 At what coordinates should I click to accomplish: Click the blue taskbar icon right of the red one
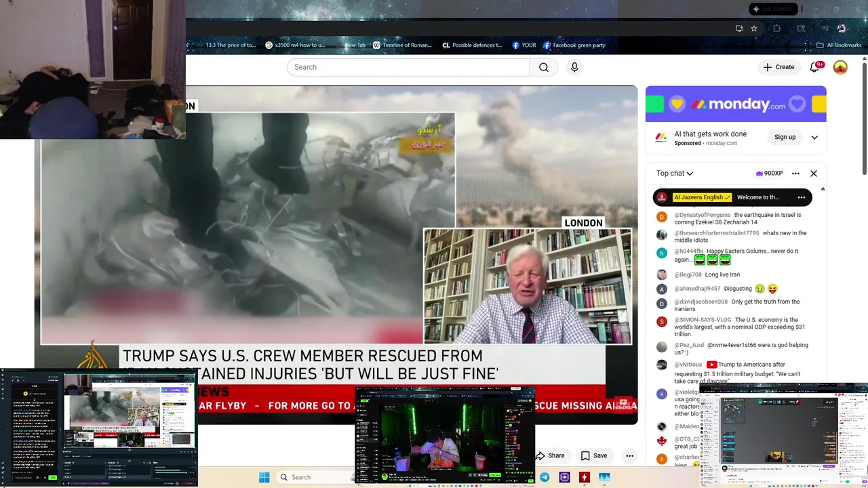604,477
